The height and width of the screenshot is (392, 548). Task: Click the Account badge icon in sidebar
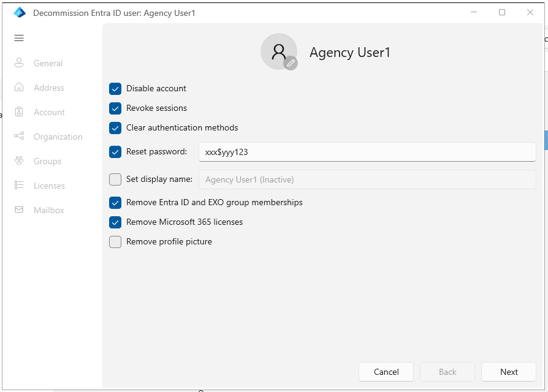pos(19,112)
